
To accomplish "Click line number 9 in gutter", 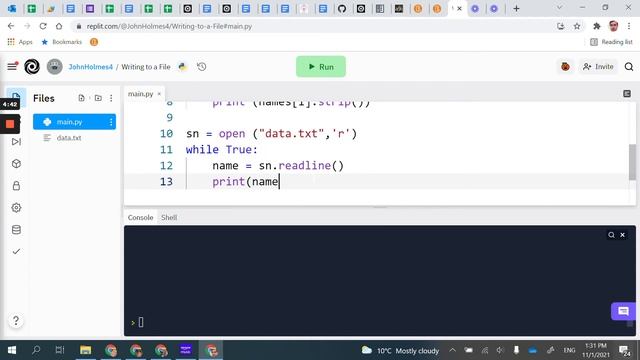I will pos(169,118).
